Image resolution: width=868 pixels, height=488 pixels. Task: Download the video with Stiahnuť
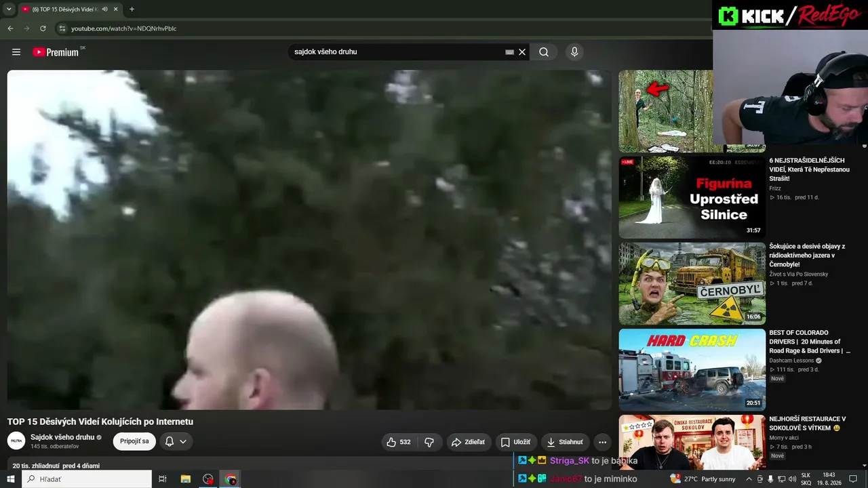pyautogui.click(x=565, y=442)
